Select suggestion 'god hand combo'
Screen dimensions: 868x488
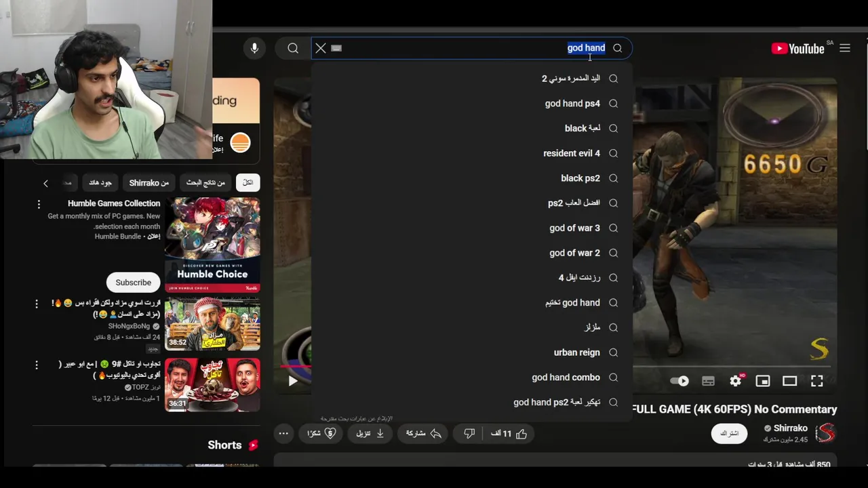tap(471, 378)
